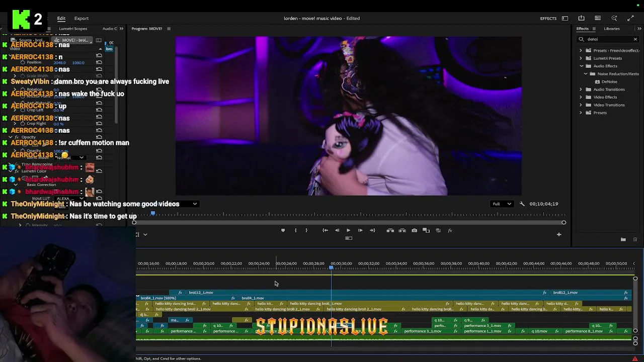Select the DeNoise effect
The width and height of the screenshot is (644, 362).
pos(609,81)
